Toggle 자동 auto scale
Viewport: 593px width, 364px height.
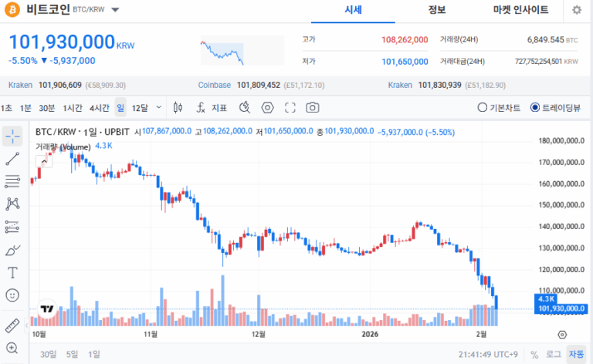tap(576, 354)
